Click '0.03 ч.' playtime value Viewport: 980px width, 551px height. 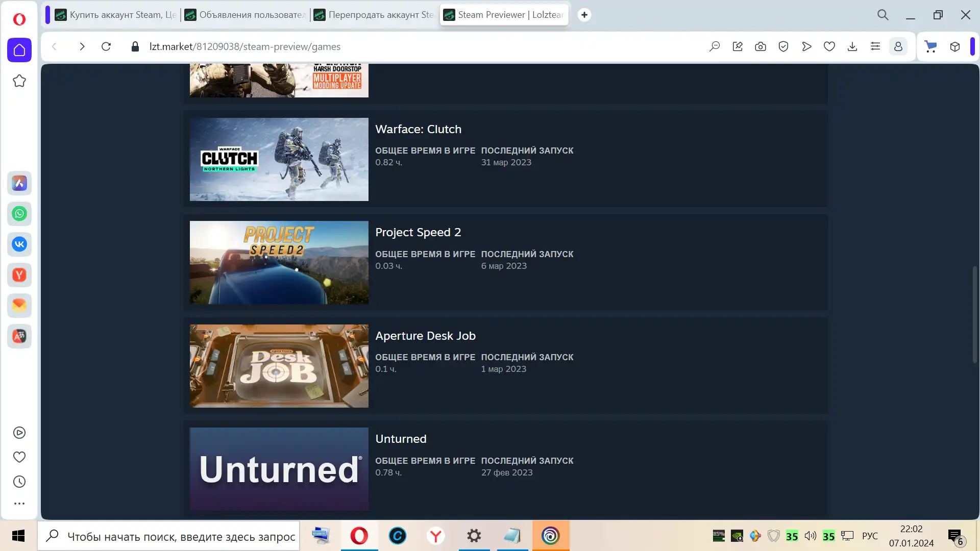click(x=388, y=266)
